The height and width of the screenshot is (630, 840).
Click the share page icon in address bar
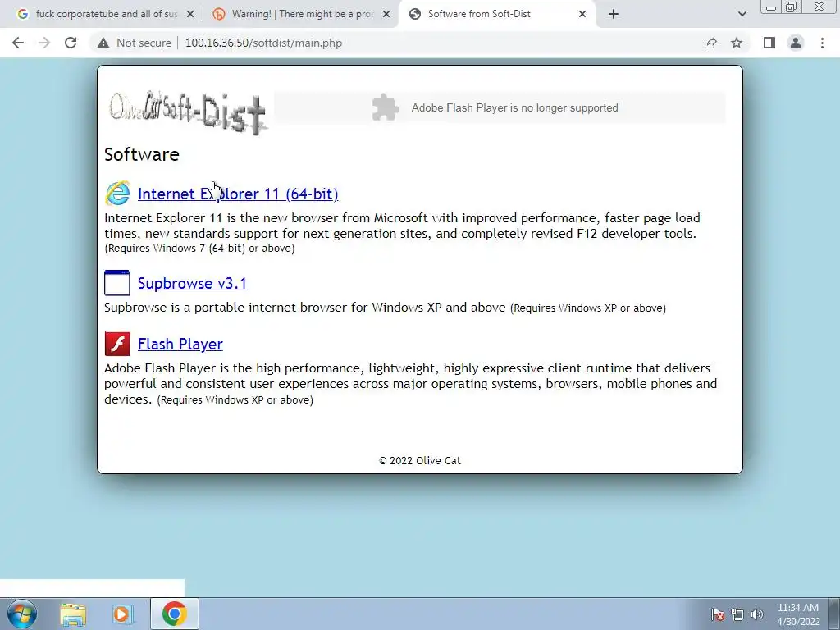pos(710,43)
